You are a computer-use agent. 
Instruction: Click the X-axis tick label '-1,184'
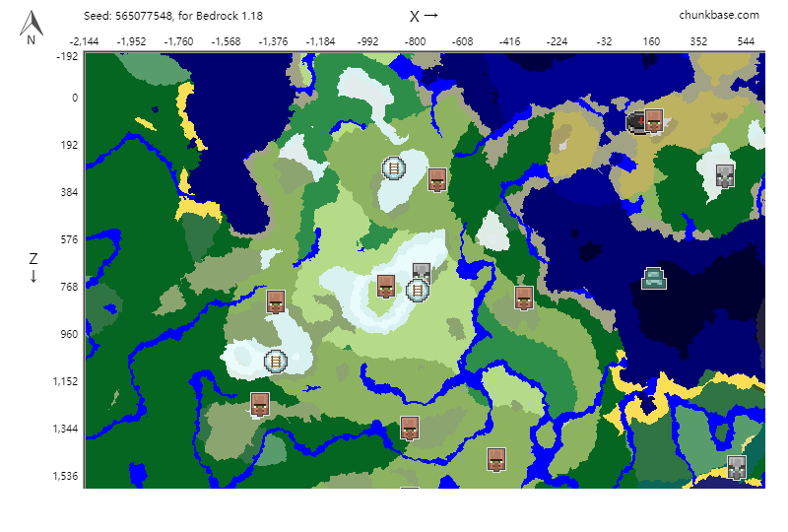pos(320,41)
